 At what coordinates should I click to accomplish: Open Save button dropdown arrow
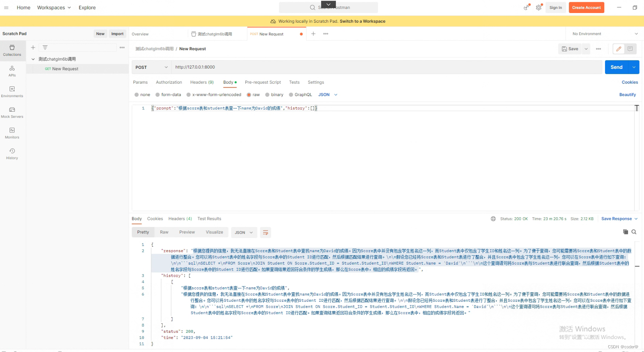click(586, 49)
